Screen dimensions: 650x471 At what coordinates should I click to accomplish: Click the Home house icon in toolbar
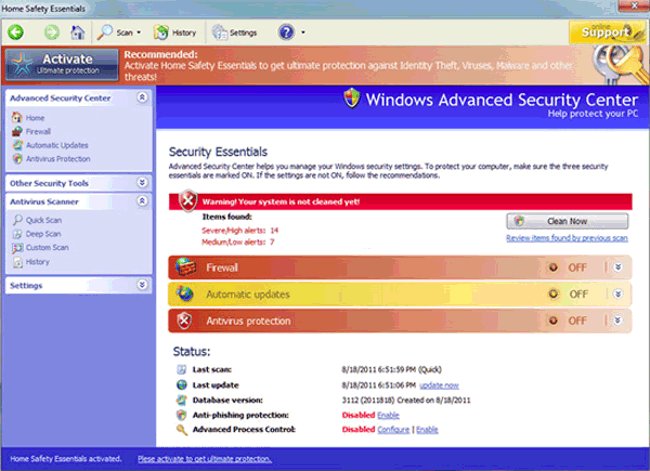point(77,32)
